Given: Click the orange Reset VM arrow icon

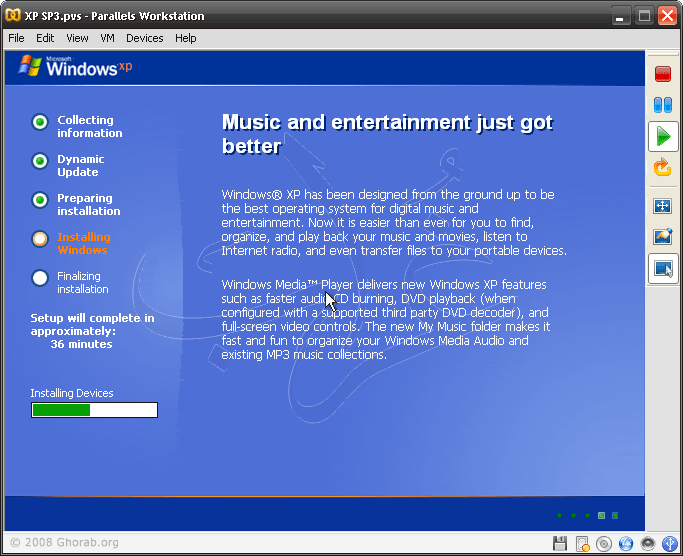Looking at the screenshot, I should point(663,167).
